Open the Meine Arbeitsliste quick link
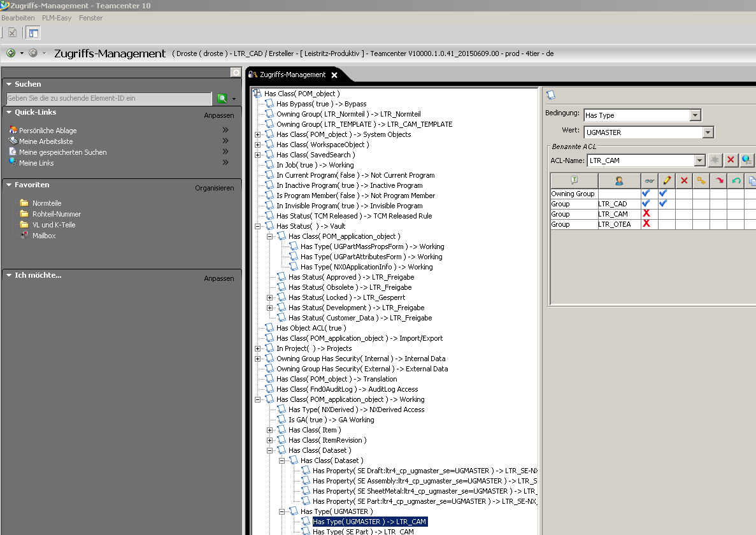 point(46,141)
